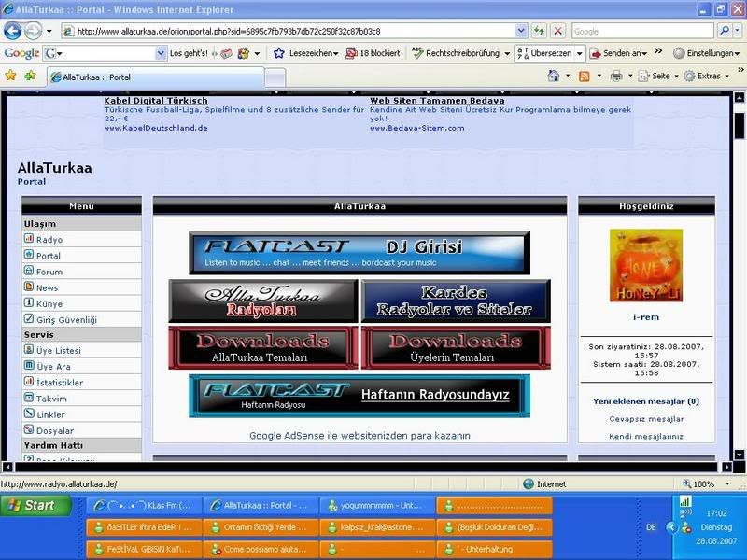Open address bar URL dropdown arrow
Screen dimensions: 747x560
(521, 32)
